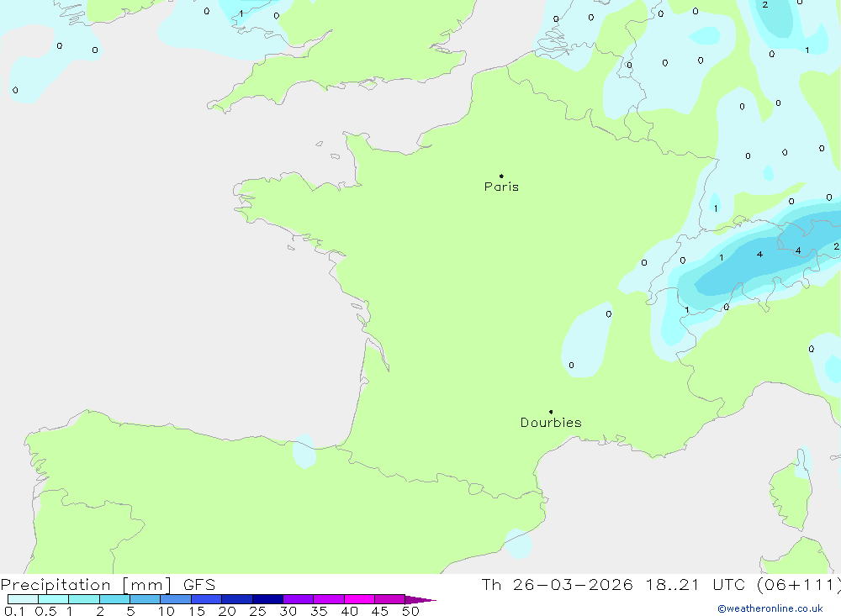841x616 pixels.
Task: Click the small precipitation patch near the Pyrenees coast
Action: [303, 451]
